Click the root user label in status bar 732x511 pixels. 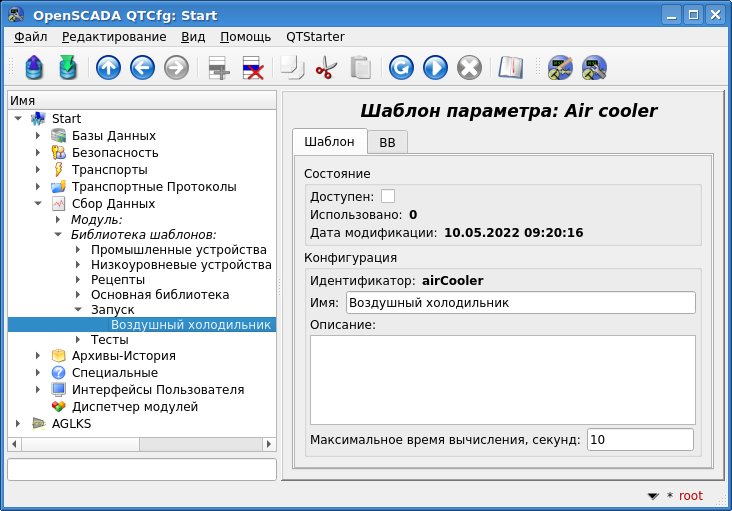pyautogui.click(x=690, y=496)
